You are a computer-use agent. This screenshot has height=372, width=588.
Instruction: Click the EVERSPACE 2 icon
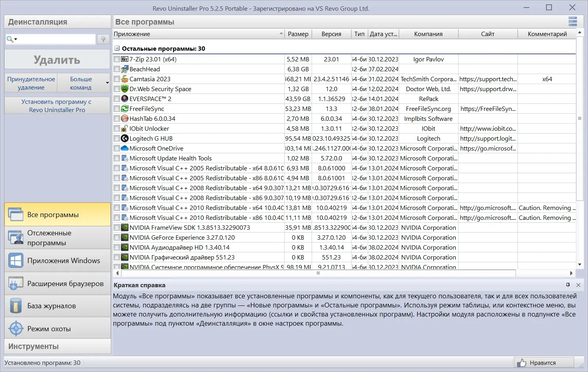pyautogui.click(x=125, y=99)
